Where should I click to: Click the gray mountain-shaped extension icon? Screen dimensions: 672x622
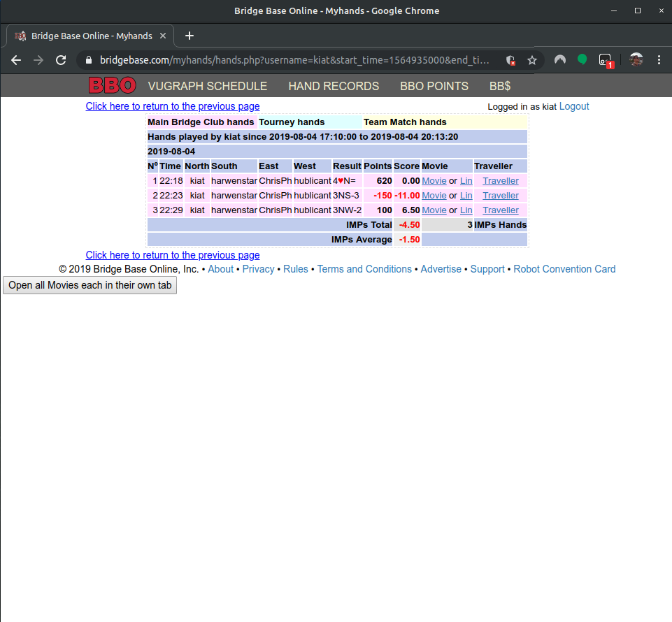pos(560,60)
